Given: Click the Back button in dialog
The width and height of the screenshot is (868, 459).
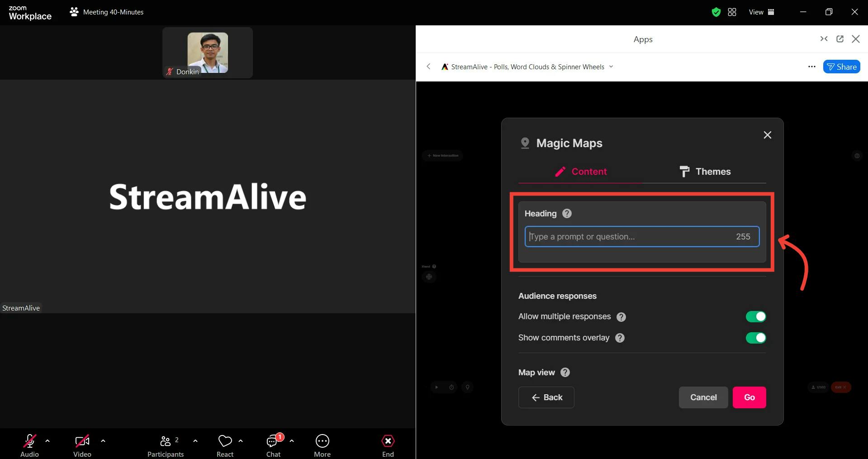Looking at the screenshot, I should [546, 397].
